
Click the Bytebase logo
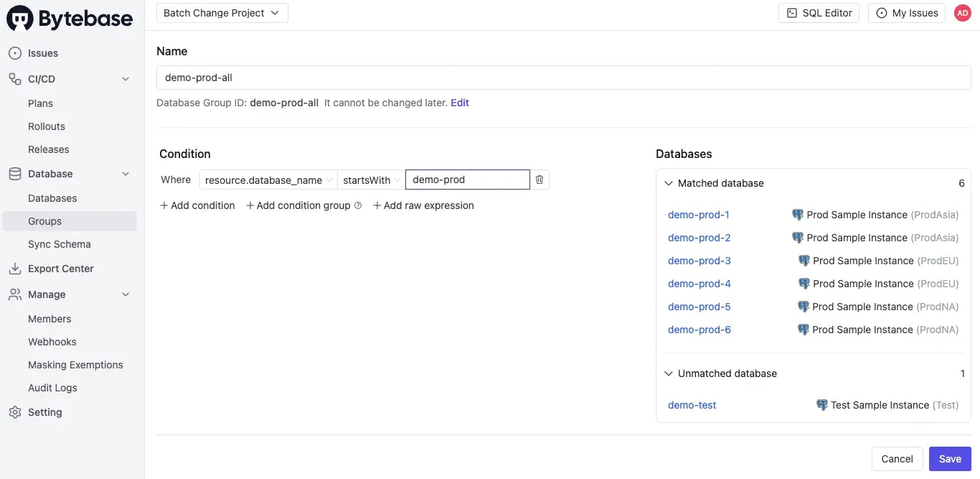pyautogui.click(x=20, y=17)
